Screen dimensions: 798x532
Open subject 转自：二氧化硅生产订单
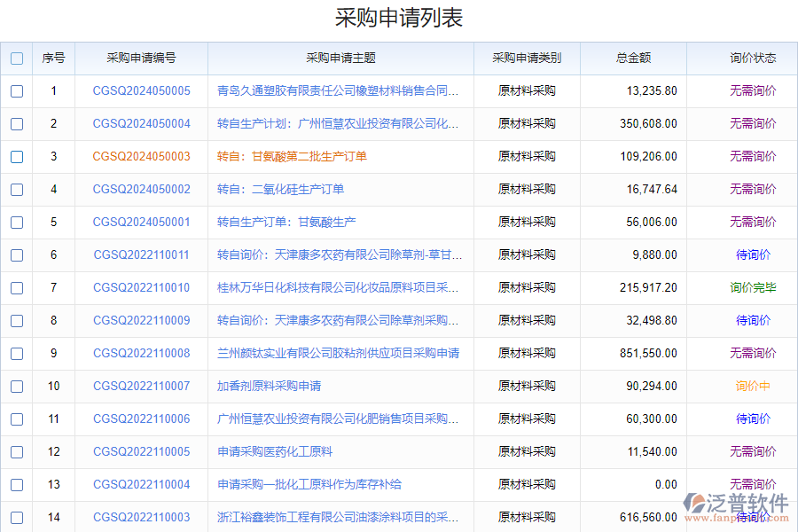click(x=280, y=190)
